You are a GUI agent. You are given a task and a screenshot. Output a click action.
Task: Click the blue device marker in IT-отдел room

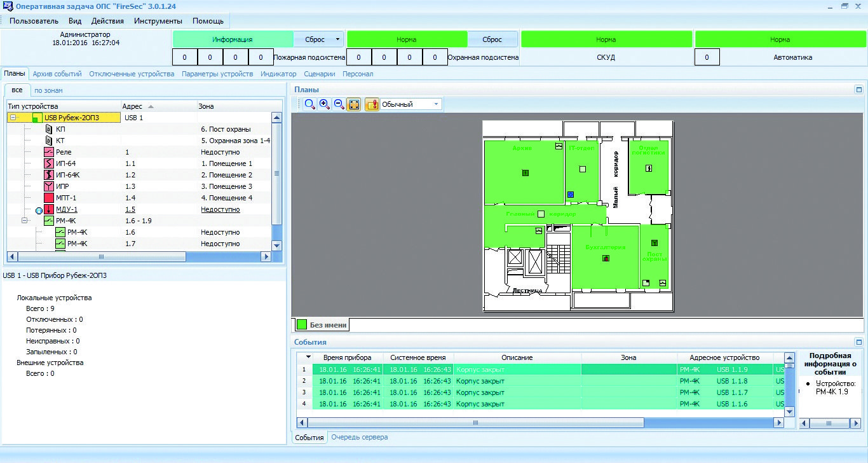click(571, 194)
